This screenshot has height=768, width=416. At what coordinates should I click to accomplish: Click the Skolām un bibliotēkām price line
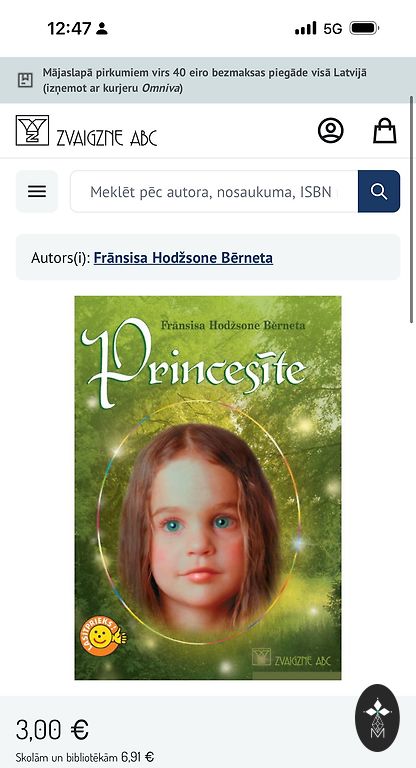coord(85,757)
